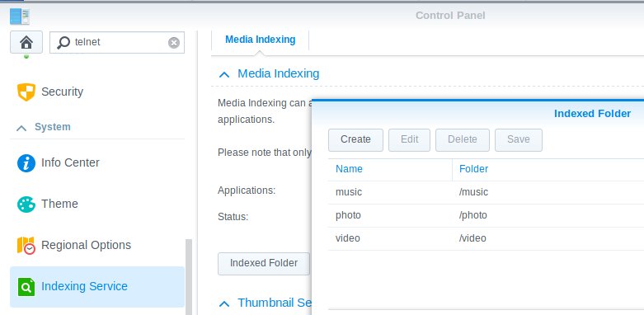Click the Edit button
This screenshot has height=315, width=644.
click(x=409, y=139)
